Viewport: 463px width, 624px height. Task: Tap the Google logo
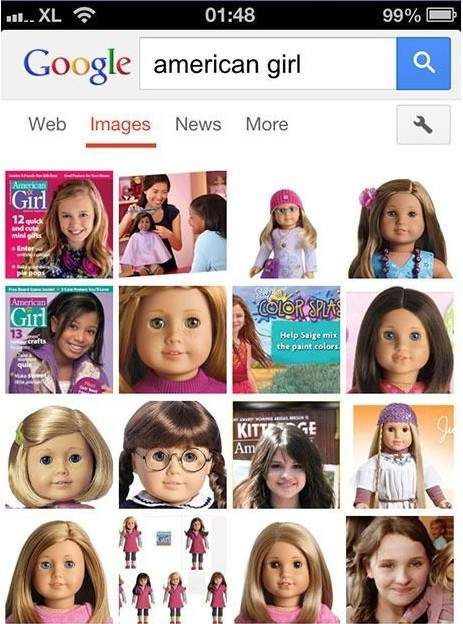pyautogui.click(x=77, y=66)
